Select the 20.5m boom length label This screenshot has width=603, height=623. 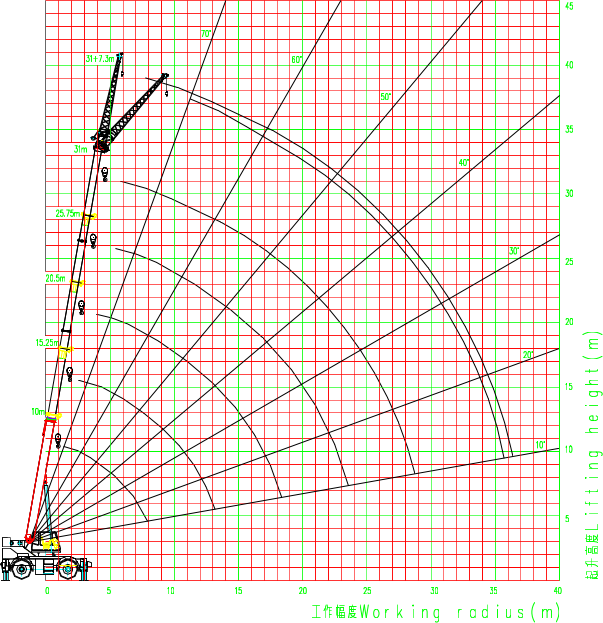coord(55,279)
